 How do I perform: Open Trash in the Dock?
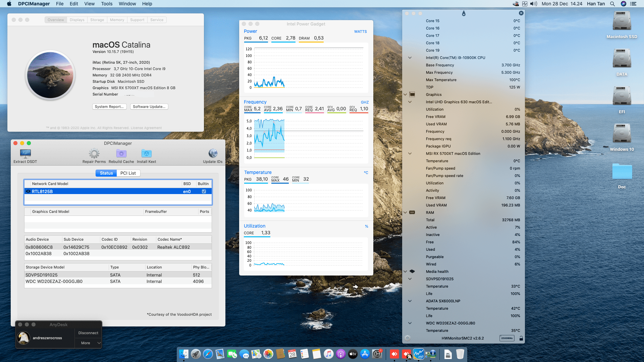460,354
